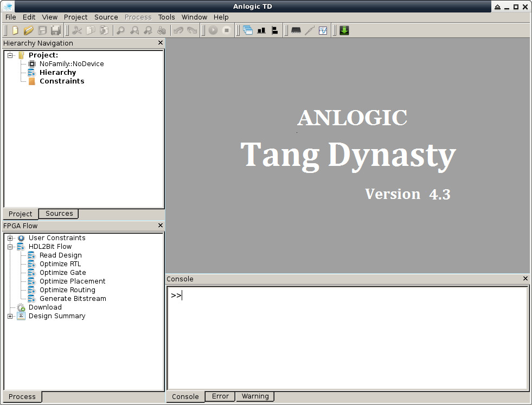Click the green Download toolbar icon
The width and height of the screenshot is (532, 405).
[x=344, y=30]
